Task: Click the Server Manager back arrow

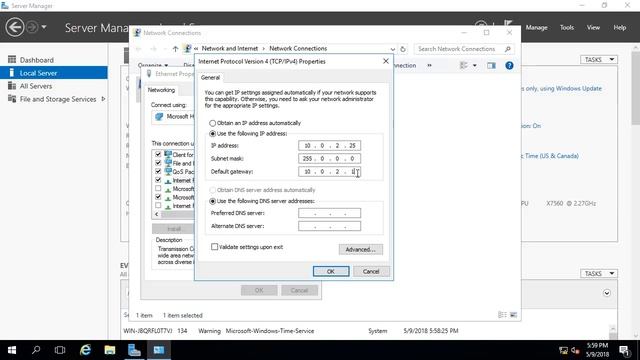Action: click(15, 27)
